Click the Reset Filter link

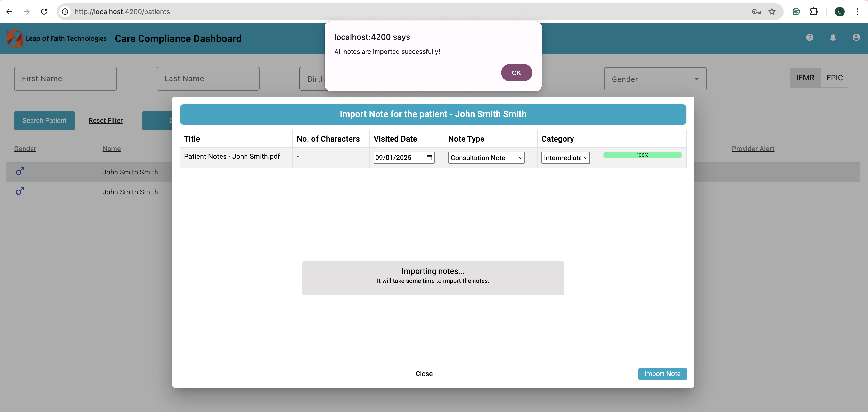pyautogui.click(x=106, y=120)
